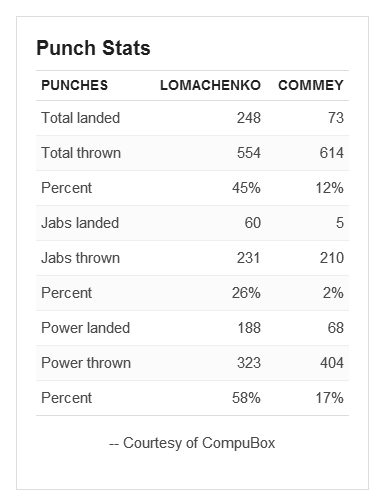Viewport: 384px width, 502px height.
Task: Click the Punch Stats heading
Action: [93, 48]
